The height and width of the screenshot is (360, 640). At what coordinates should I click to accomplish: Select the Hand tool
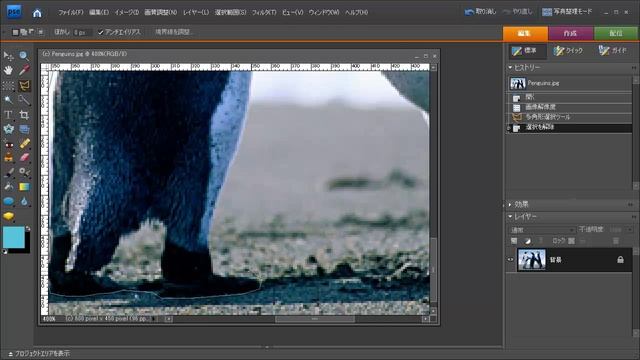point(8,70)
